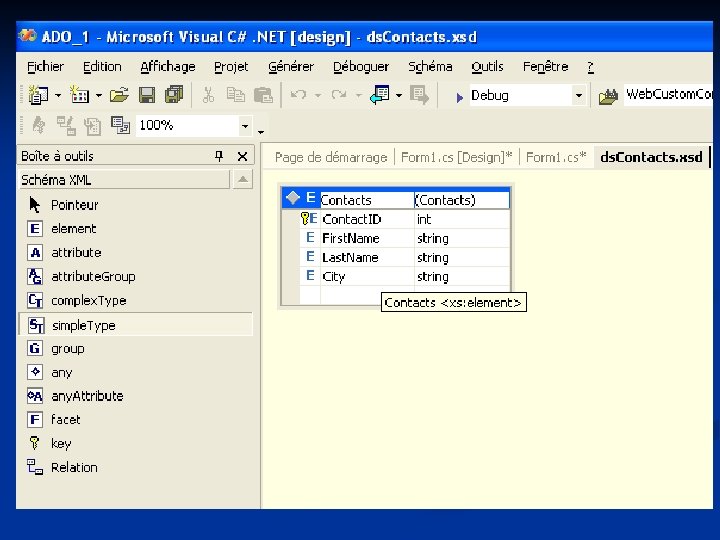Select the attribute tool icon
The height and width of the screenshot is (540, 720).
(35, 253)
